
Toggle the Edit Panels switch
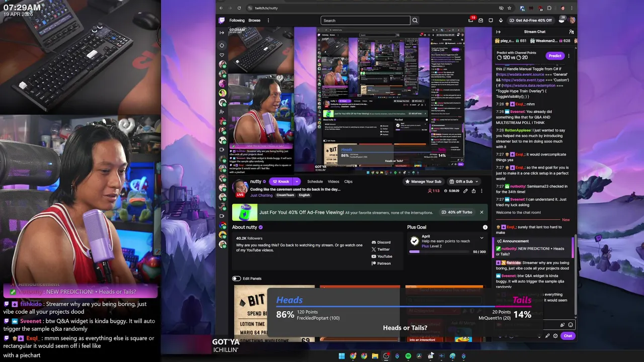pyautogui.click(x=236, y=279)
